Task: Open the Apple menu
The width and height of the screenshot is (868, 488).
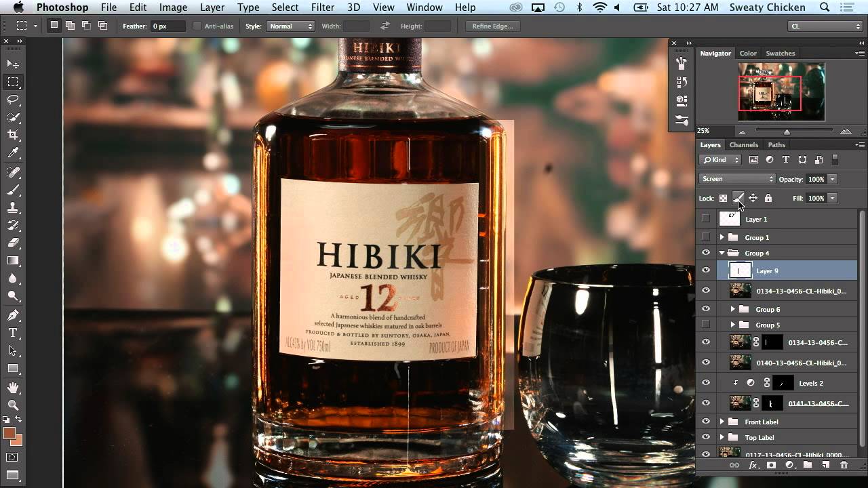Action: point(18,7)
